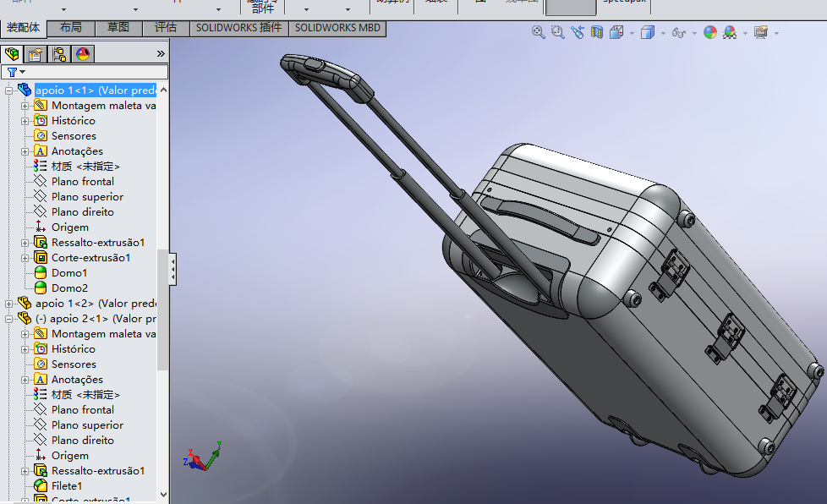This screenshot has width=827, height=504.
Task: Open the FeatureManager design tree tab
Action: point(12,54)
